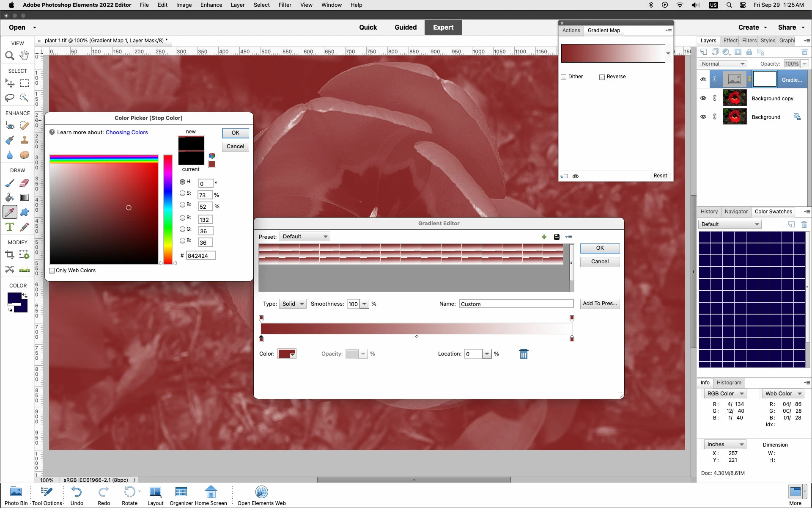Save gradient presets with disk icon

(557, 237)
